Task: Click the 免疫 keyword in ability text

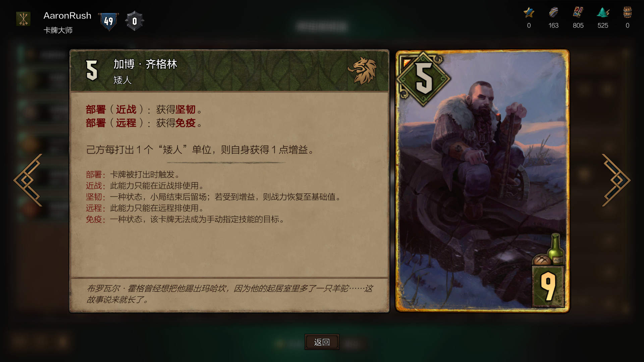Action: click(x=185, y=123)
